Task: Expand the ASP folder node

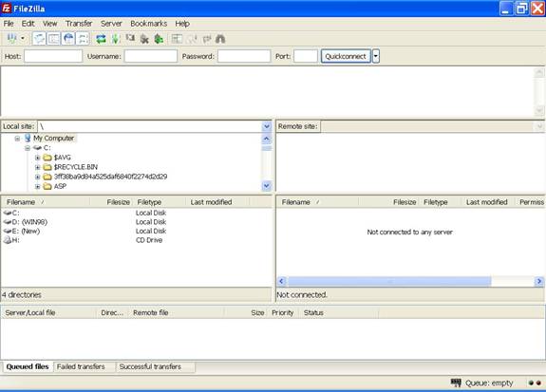Action: (37, 187)
